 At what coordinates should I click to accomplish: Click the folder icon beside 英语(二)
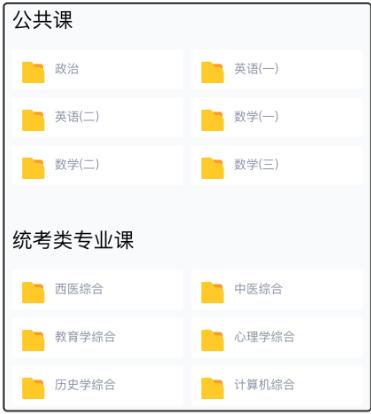coord(33,120)
